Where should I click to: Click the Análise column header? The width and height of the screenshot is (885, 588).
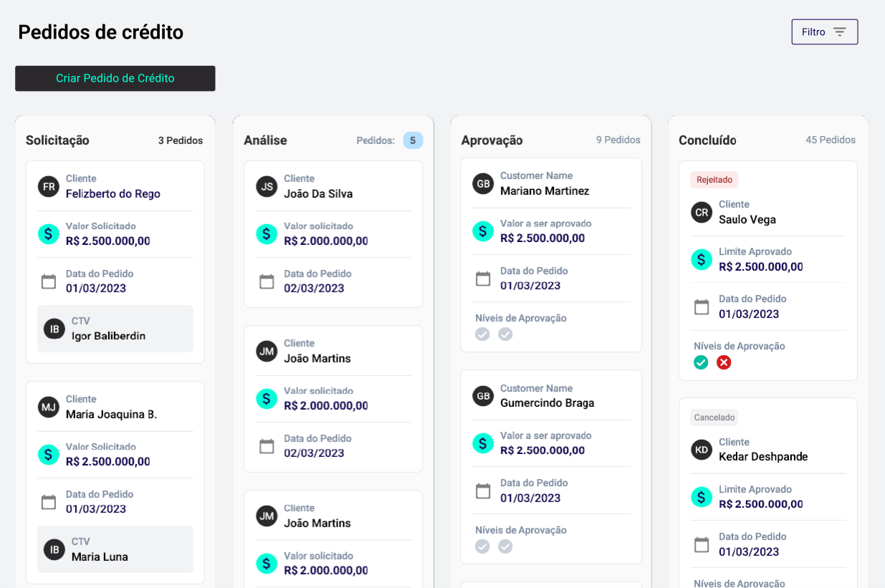(265, 140)
